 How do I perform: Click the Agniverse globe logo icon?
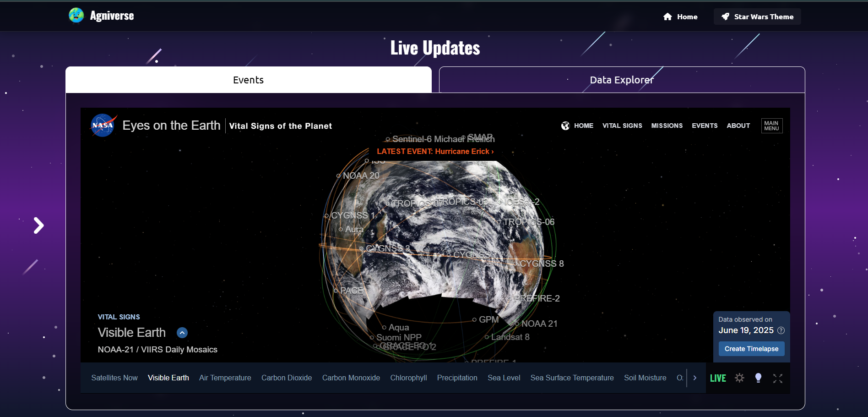76,16
